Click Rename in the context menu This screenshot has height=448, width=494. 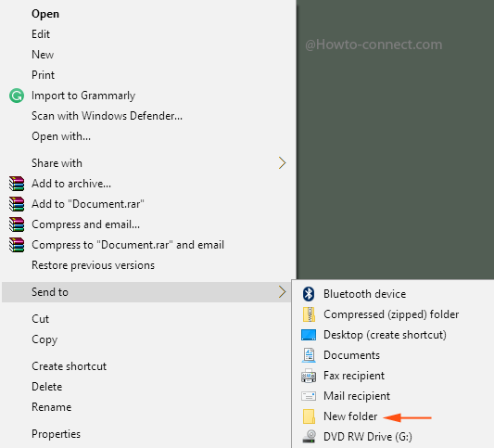pyautogui.click(x=52, y=407)
